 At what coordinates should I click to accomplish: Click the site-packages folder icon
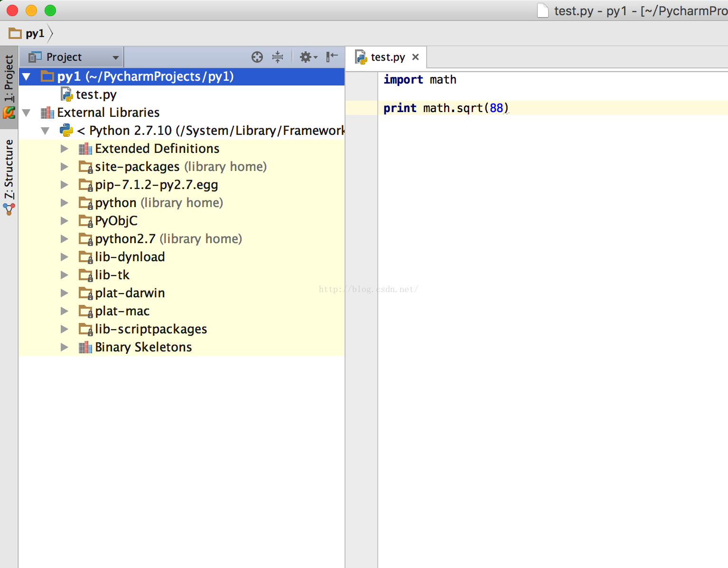point(86,167)
